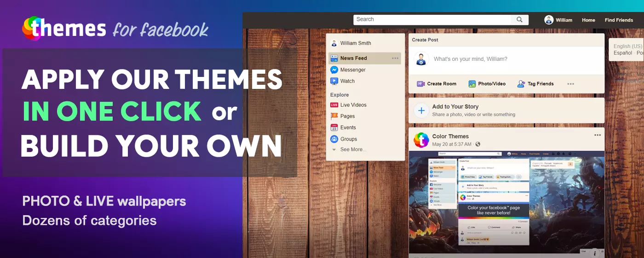Open Watch from the sidebar
Viewport: 644px width, 258px height.
347,81
